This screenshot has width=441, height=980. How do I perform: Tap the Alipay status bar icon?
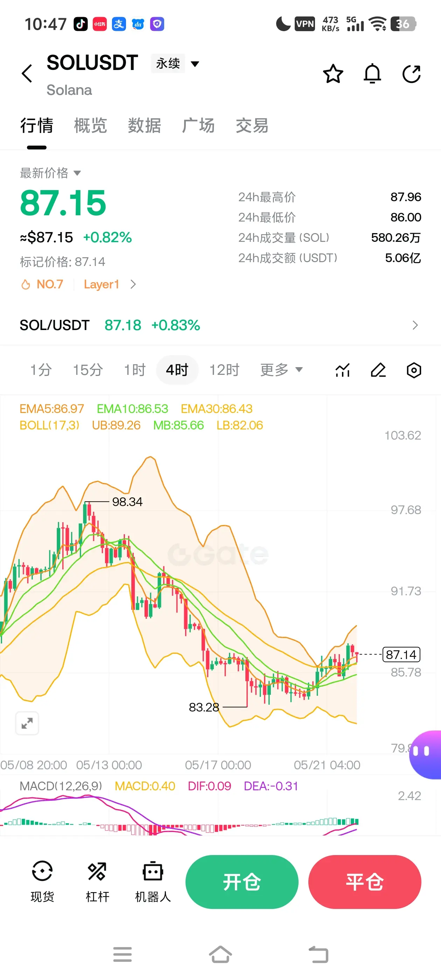tap(119, 24)
